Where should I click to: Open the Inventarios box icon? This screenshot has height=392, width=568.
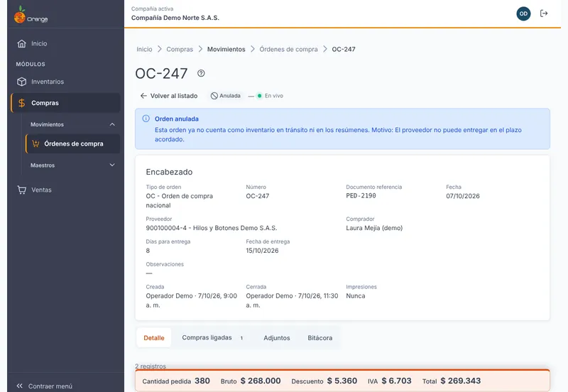pos(22,82)
